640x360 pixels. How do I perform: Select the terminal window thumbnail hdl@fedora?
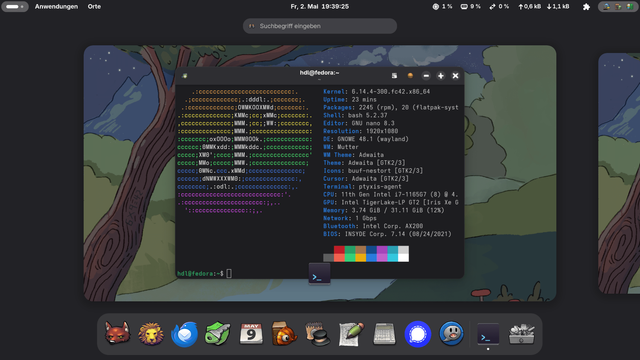coord(320,173)
